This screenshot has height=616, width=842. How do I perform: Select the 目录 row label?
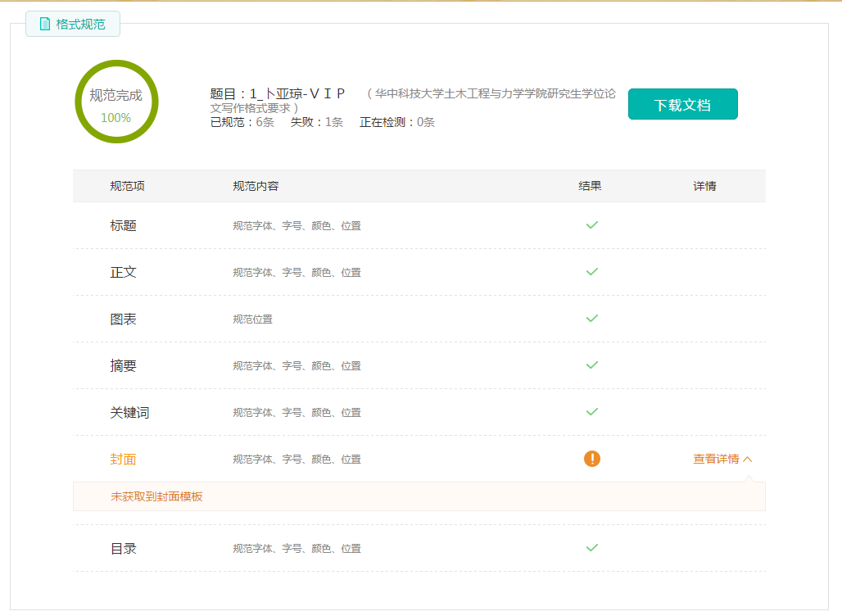click(x=124, y=549)
